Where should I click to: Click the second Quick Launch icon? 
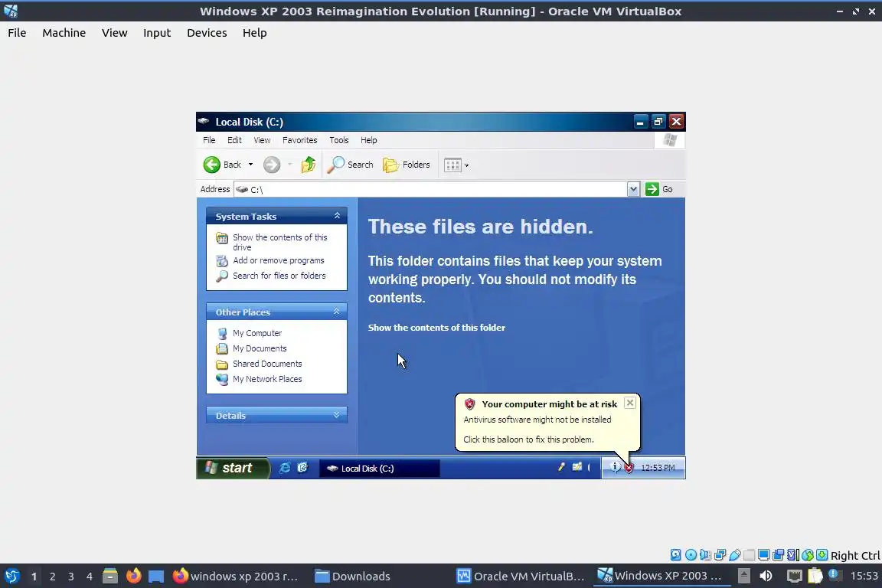302,468
